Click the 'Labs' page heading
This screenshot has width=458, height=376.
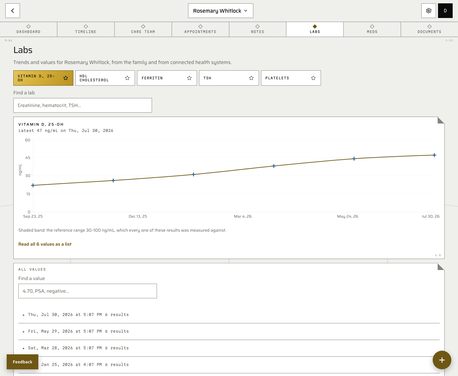(23, 50)
